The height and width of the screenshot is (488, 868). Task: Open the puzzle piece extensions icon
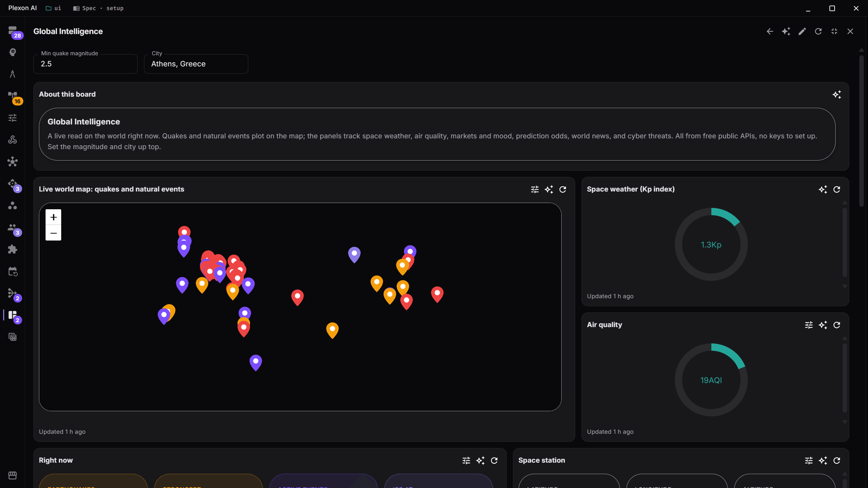[13, 250]
